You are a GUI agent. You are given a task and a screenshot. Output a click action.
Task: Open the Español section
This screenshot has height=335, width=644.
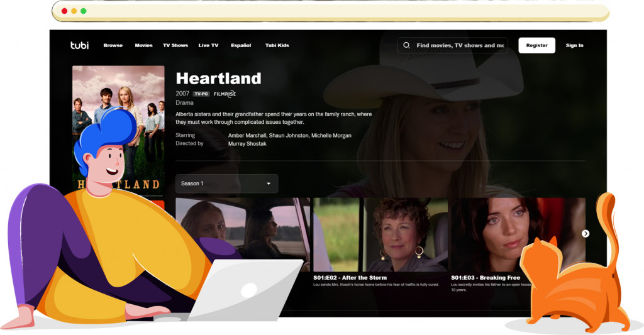[x=241, y=46]
